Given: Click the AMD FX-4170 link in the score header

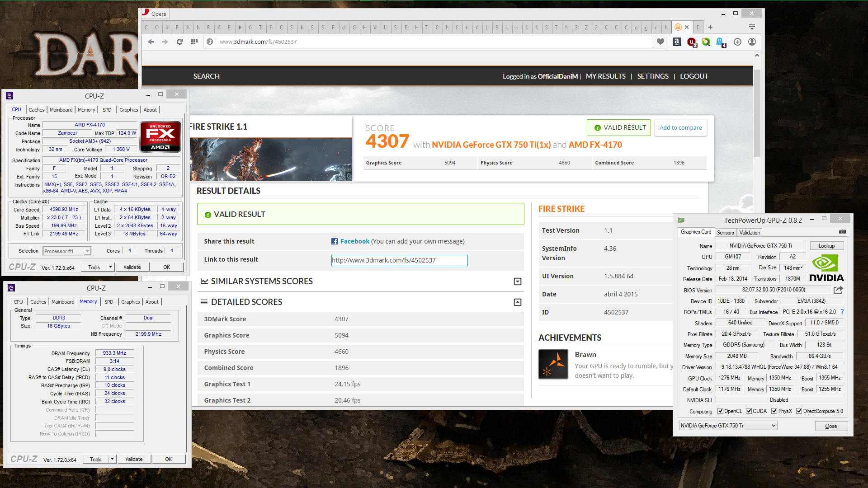Looking at the screenshot, I should coord(595,145).
